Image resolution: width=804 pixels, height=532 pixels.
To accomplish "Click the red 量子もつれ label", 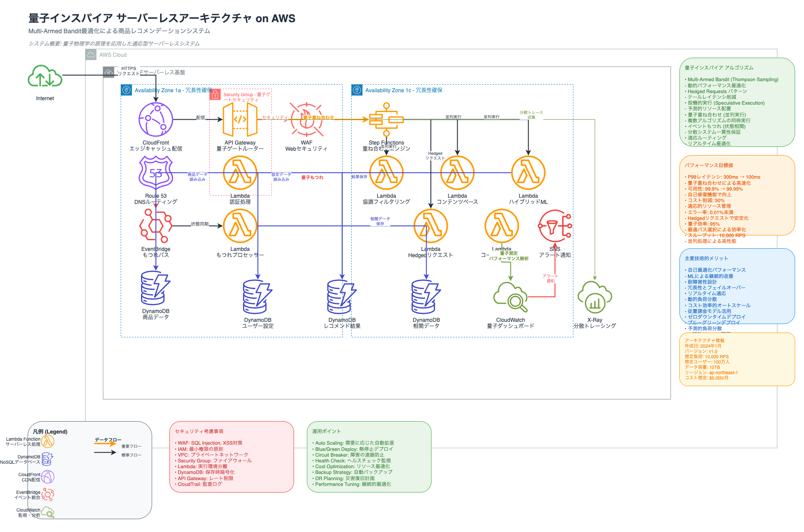I will point(312,177).
